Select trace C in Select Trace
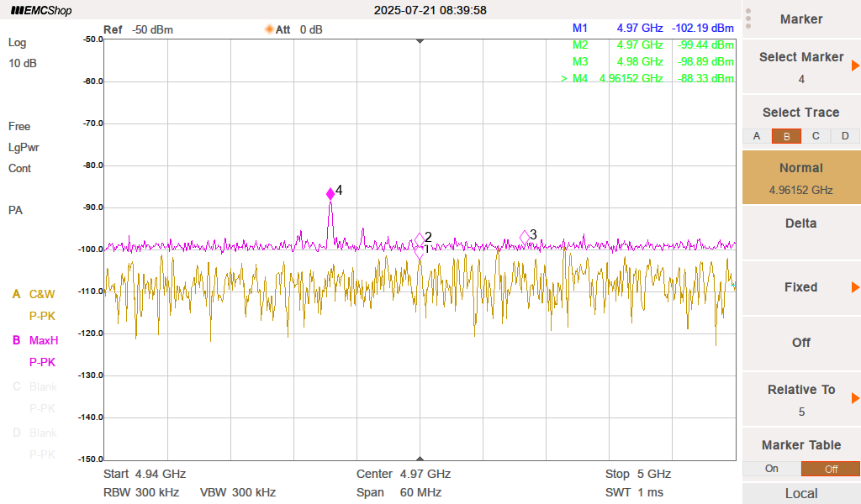Screen dimensions: 861x504 (x=816, y=136)
